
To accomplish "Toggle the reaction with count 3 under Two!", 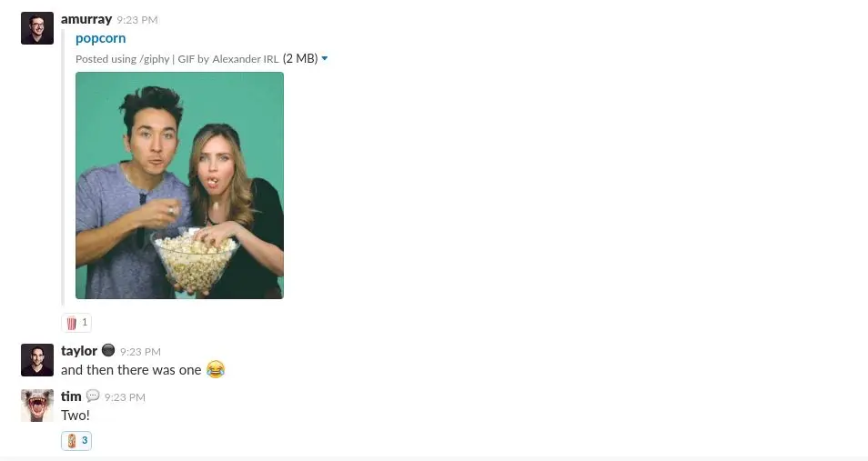I will [x=76, y=441].
